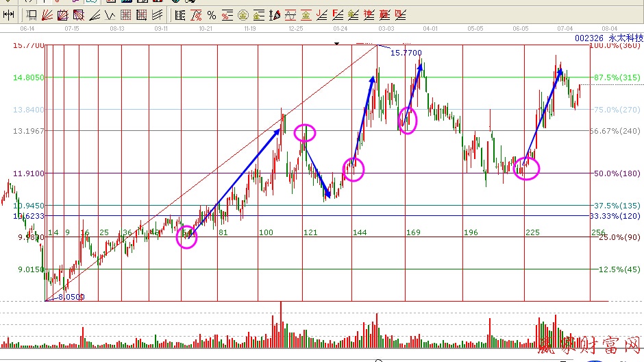Screen dimensions: 644x362
Task: Select the red grid square tool
Action: [125, 15]
